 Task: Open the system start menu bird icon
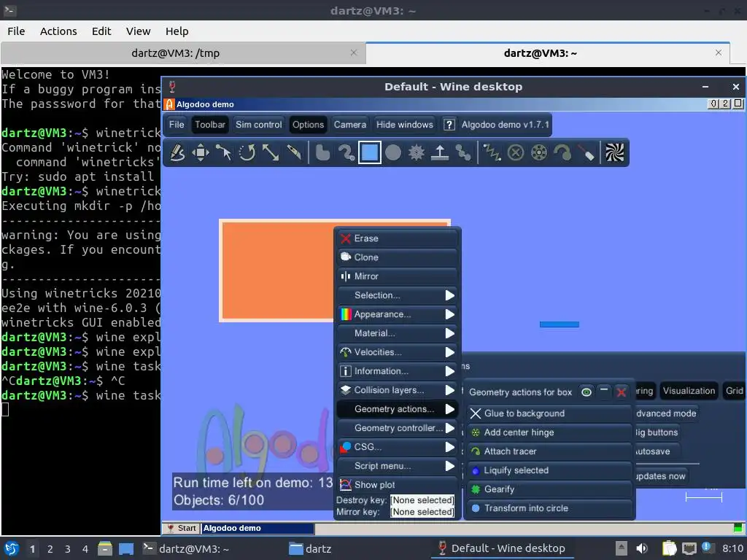(12, 548)
